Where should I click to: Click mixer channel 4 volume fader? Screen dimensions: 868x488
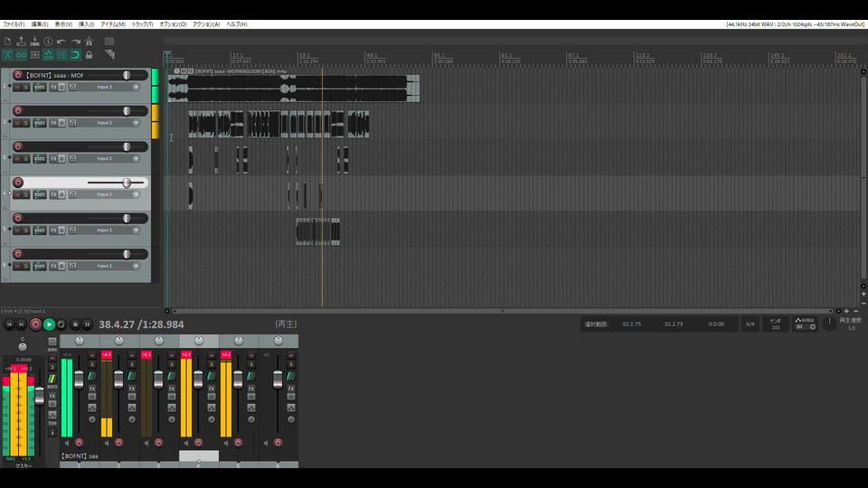(x=198, y=380)
